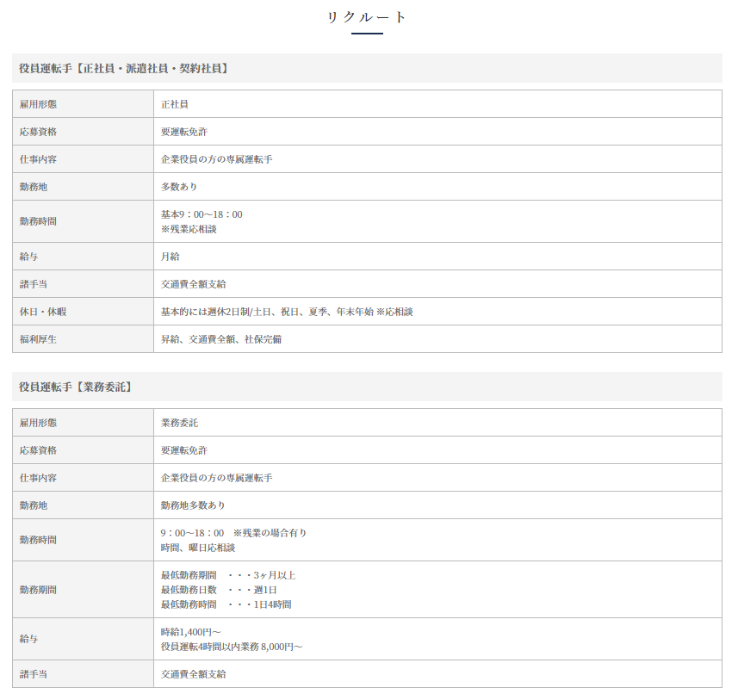Viewport: 738px width, 700px height.
Task: Select the 休日・休暇 row label
Action: tap(43, 312)
